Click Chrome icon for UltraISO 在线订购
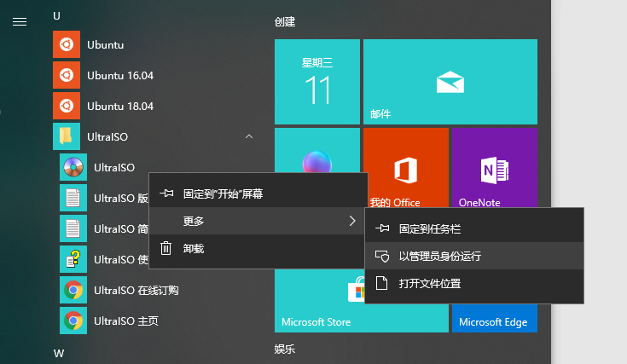This screenshot has width=627, height=364. [x=73, y=290]
